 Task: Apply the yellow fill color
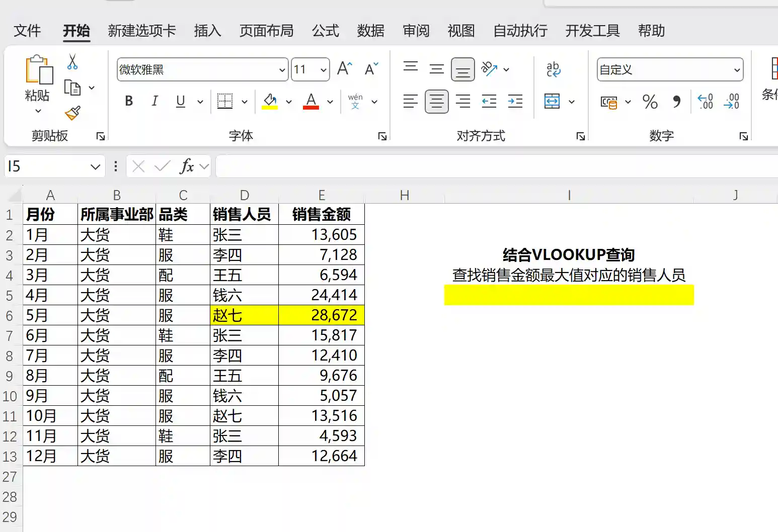click(270, 102)
